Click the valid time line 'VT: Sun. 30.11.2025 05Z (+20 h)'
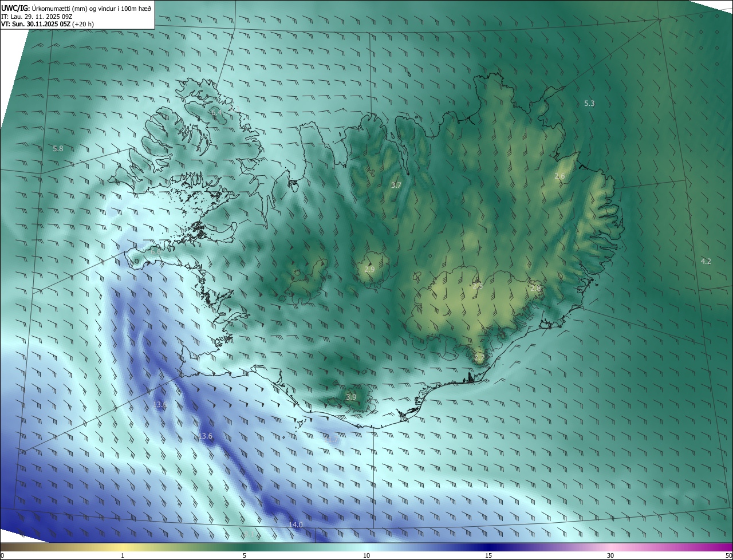The width and height of the screenshot is (733, 560). coord(48,24)
